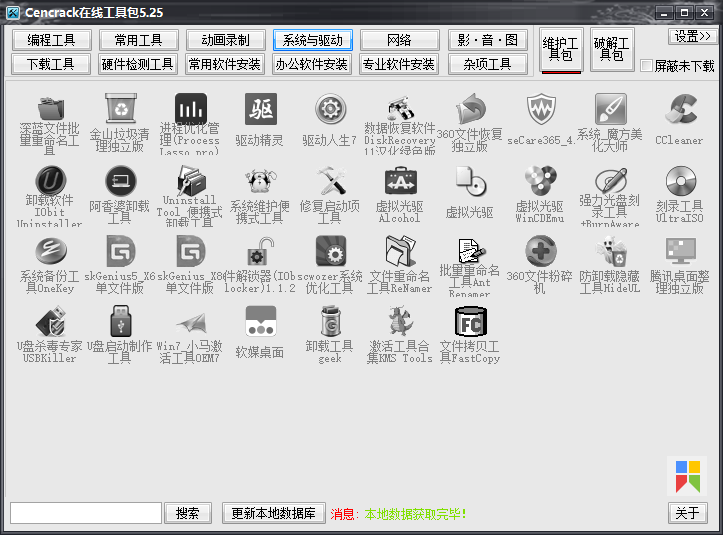The height and width of the screenshot is (535, 723).
Task: Open seCare365 shield icon
Action: [541, 110]
